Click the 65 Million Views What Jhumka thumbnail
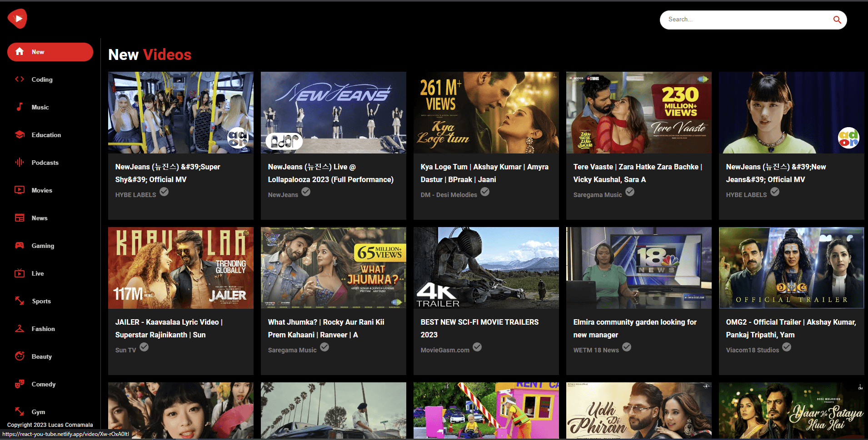This screenshot has width=868, height=440. [x=334, y=268]
